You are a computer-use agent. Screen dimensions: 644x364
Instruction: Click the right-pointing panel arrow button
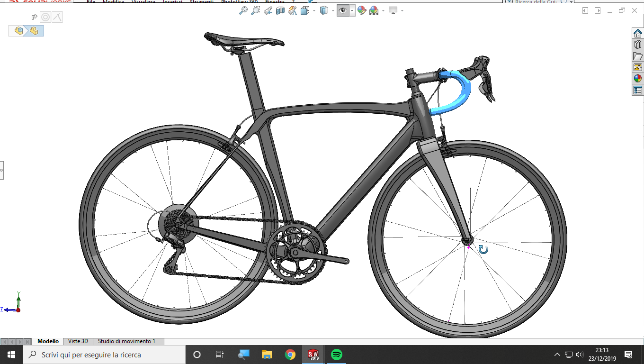pyautogui.click(x=598, y=10)
